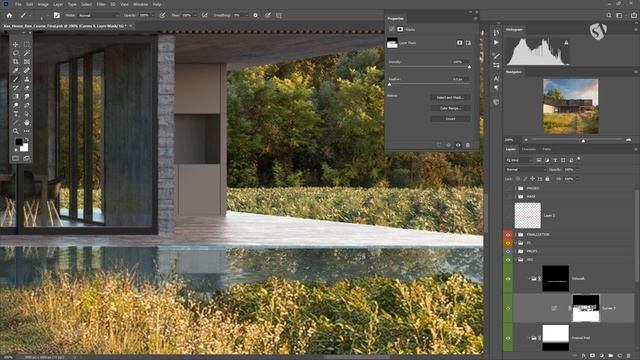Open the Image menu
Screen dimensions: 640x360
[x=43, y=4]
